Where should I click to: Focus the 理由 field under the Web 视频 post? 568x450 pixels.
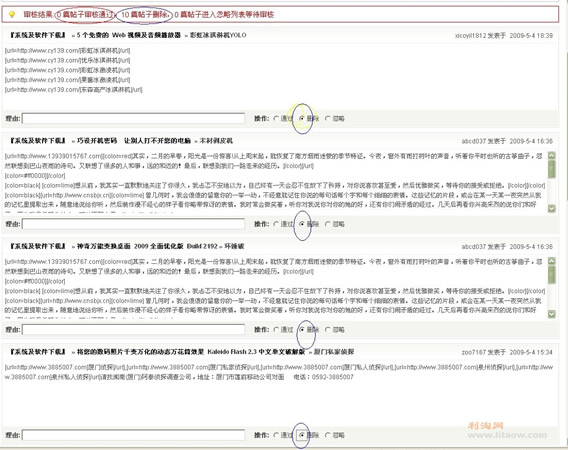coord(133,118)
